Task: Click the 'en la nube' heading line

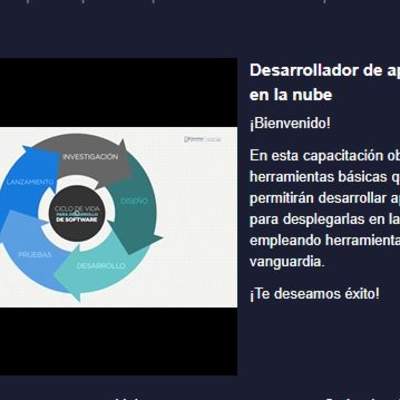Action: click(291, 95)
